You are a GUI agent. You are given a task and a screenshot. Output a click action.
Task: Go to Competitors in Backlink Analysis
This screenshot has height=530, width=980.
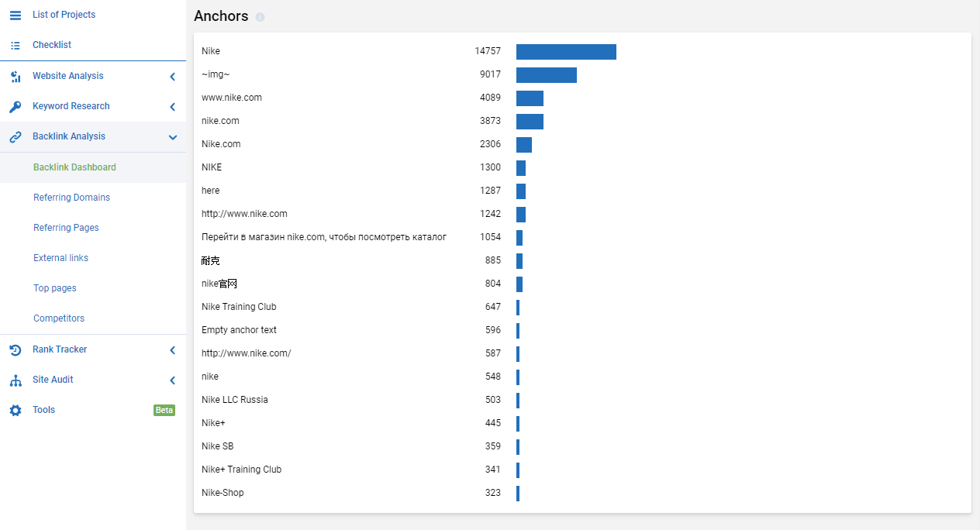59,318
